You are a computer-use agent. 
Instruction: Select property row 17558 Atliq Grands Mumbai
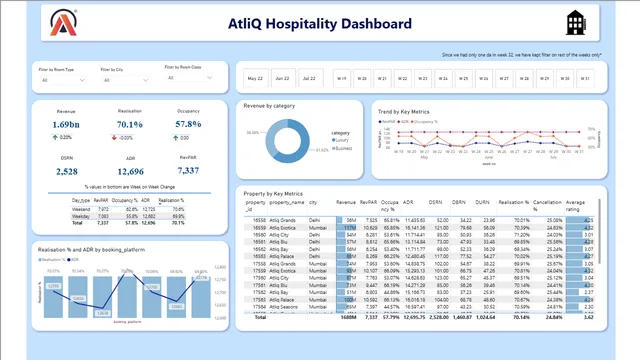(x=419, y=264)
